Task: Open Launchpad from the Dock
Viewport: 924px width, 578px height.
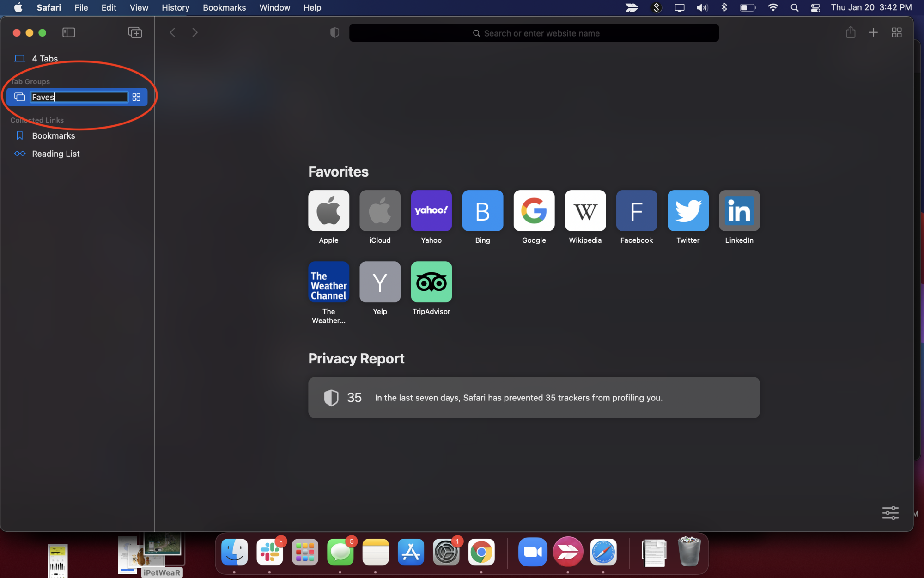Action: [x=305, y=552]
